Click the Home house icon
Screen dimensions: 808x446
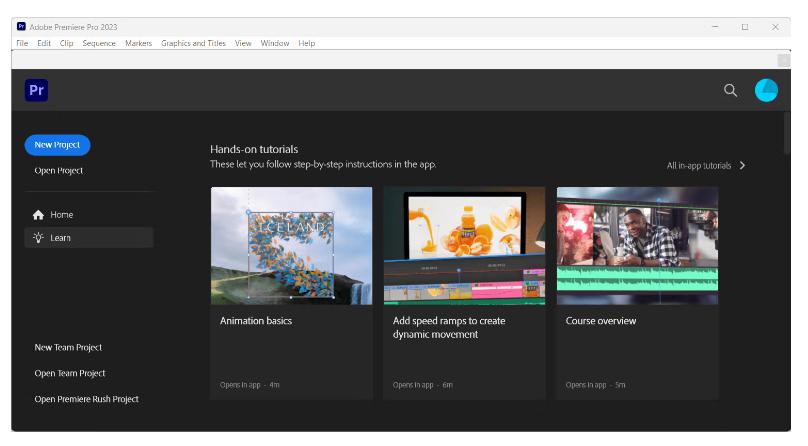(x=38, y=215)
